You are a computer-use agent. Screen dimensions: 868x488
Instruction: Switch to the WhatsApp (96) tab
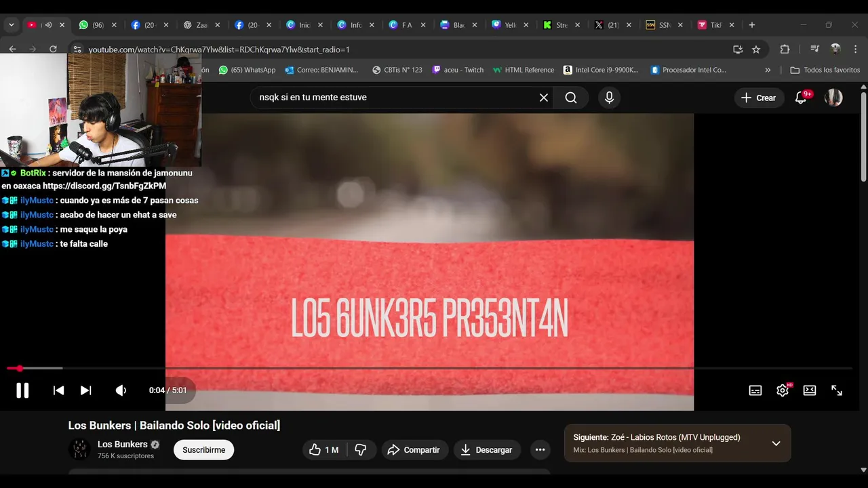pyautogui.click(x=97, y=25)
